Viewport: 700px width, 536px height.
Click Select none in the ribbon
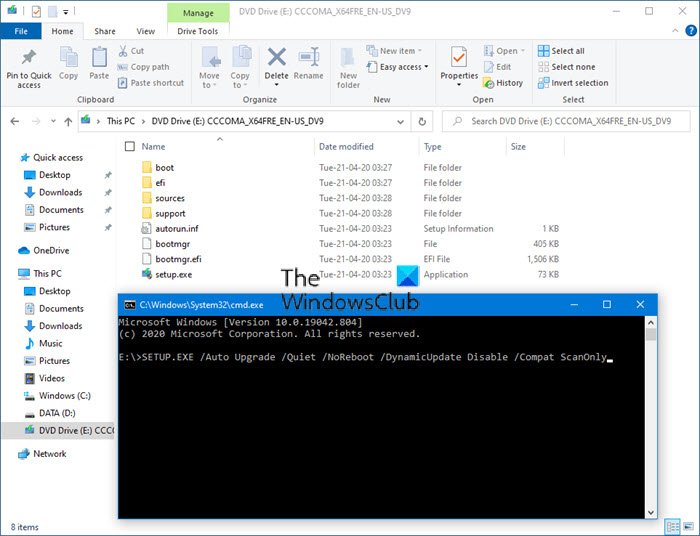(567, 67)
